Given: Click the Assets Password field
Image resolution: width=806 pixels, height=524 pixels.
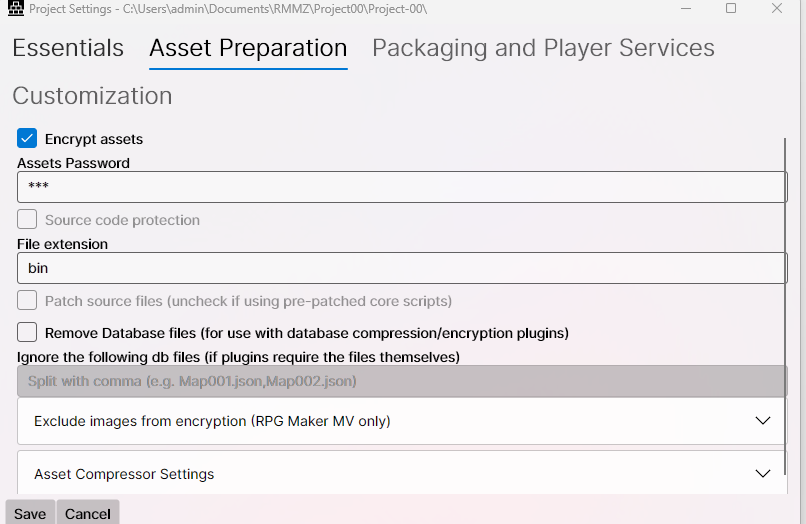Looking at the screenshot, I should click(x=402, y=187).
